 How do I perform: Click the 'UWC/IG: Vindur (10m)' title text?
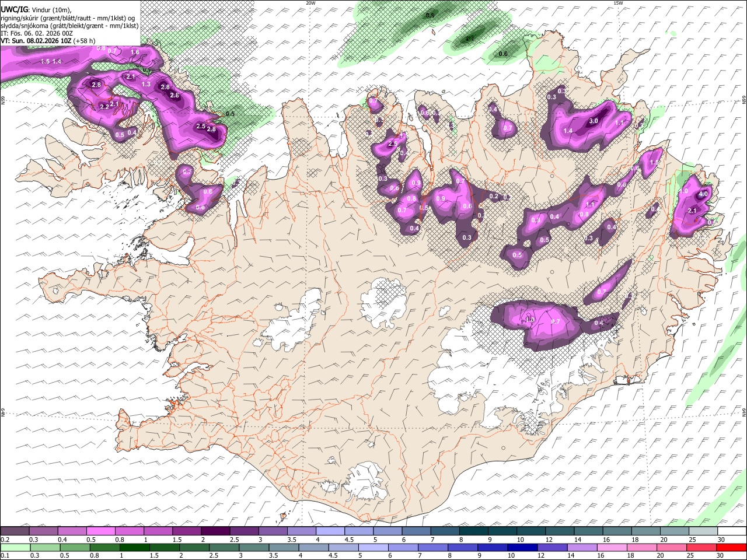click(36, 9)
